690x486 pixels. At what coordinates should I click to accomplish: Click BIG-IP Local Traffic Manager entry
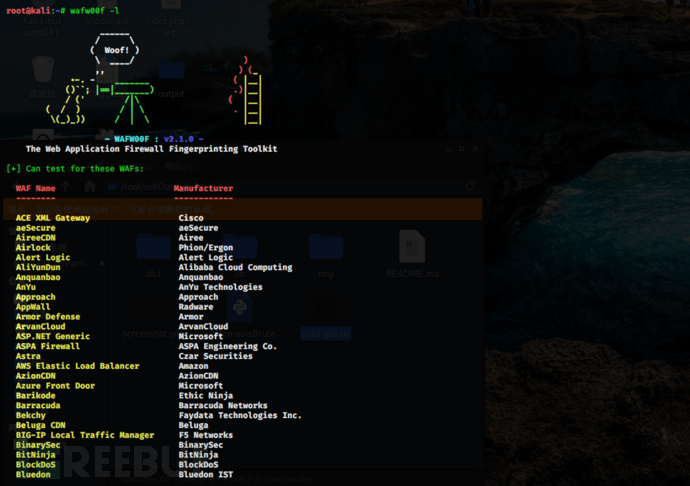point(85,435)
